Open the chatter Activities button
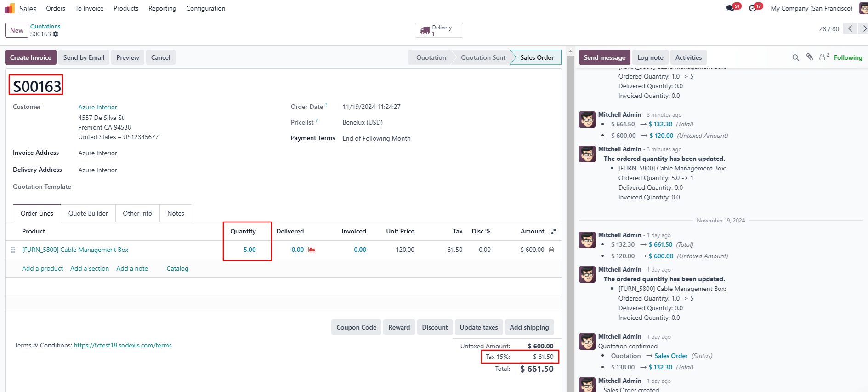The height and width of the screenshot is (392, 868). 688,57
